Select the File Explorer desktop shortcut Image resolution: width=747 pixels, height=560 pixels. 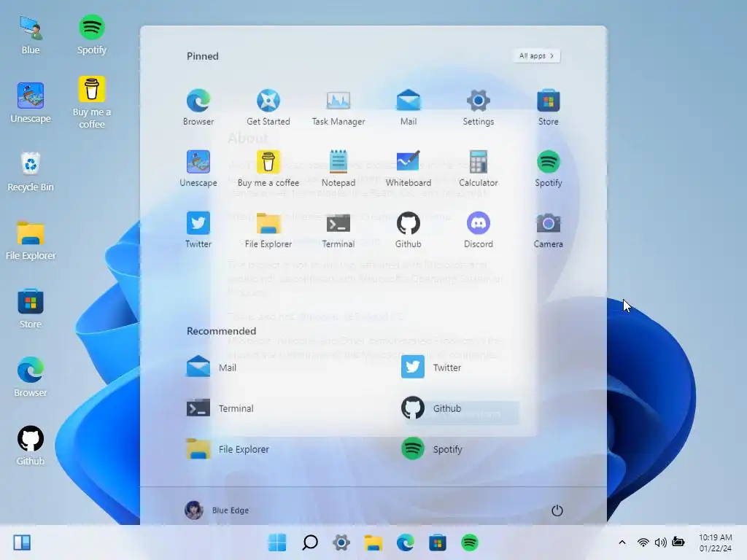point(31,241)
